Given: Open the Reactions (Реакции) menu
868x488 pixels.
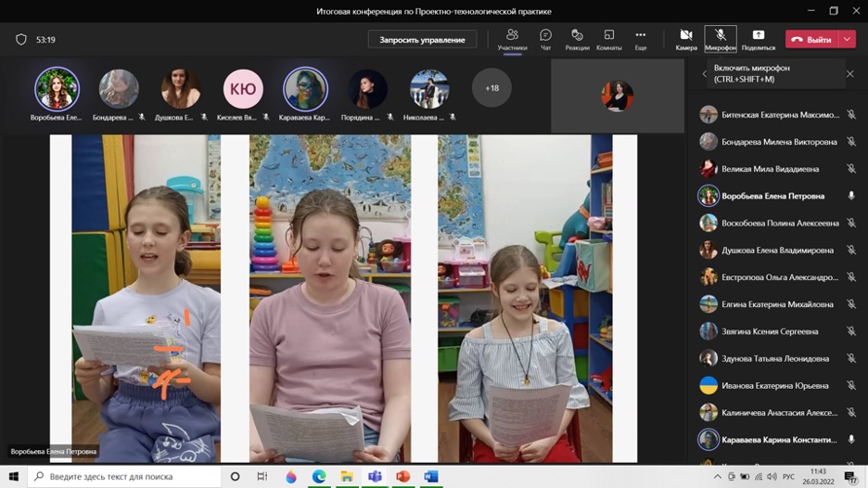Looking at the screenshot, I should coord(577,39).
